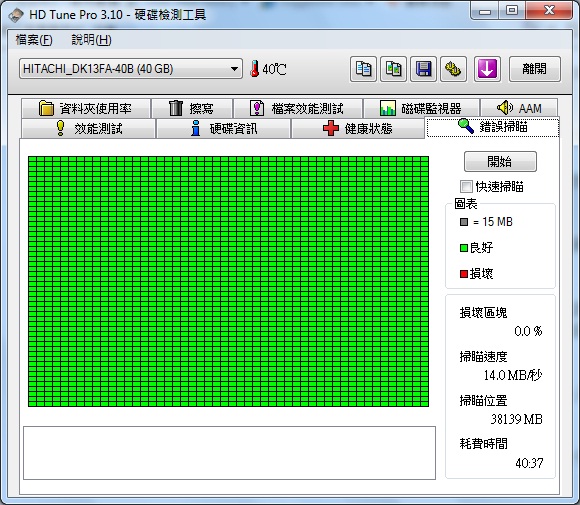Switch to the 硬碟資訊 tab
This screenshot has width=580, height=505.
coord(223,128)
